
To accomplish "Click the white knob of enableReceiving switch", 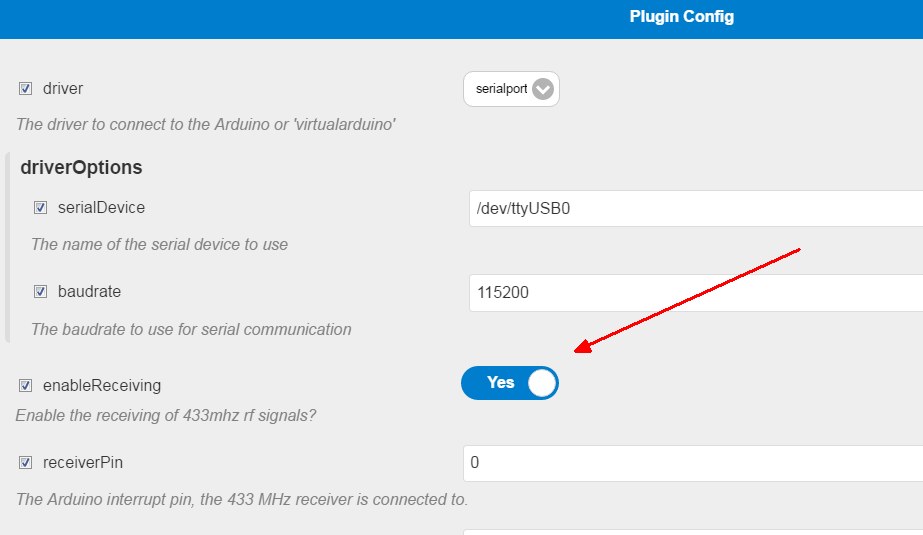I will (x=542, y=383).
